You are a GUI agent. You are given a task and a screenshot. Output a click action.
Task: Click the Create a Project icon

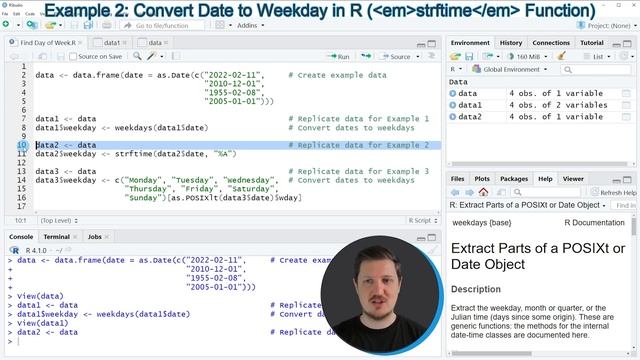coord(32,25)
